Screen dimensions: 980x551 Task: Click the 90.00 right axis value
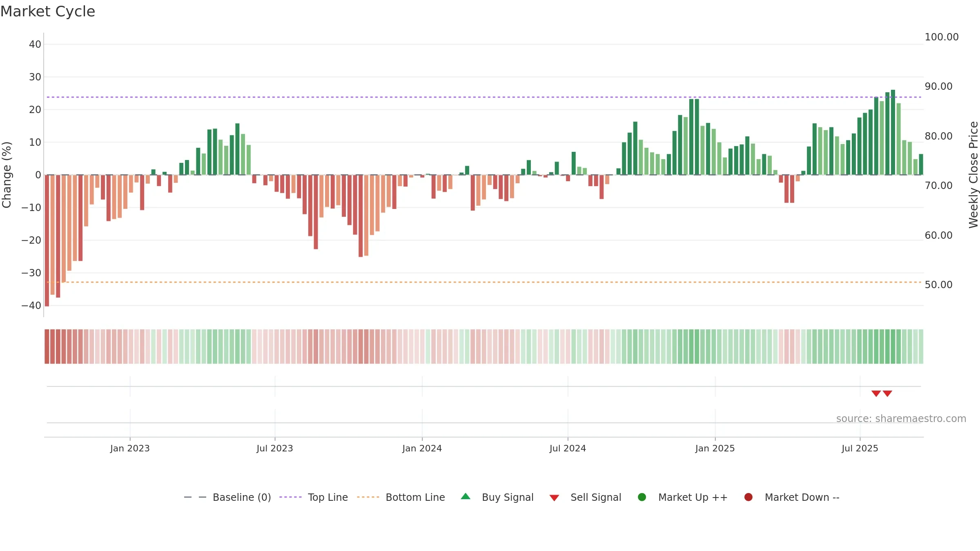click(938, 87)
